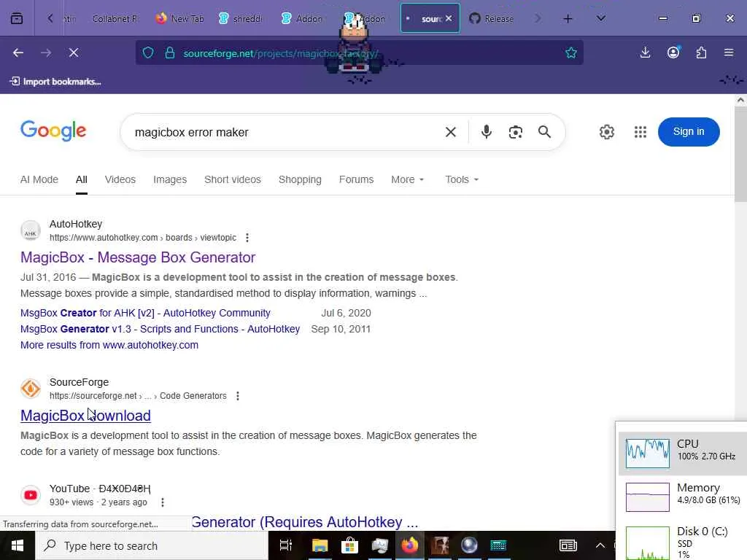Switch to AI Mode results
The height and width of the screenshot is (560, 747).
(x=39, y=179)
